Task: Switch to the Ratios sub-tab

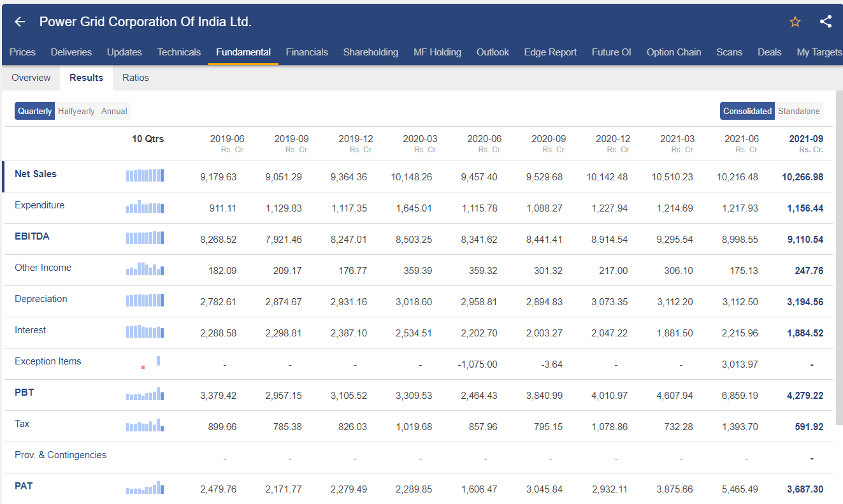Action: coord(136,78)
